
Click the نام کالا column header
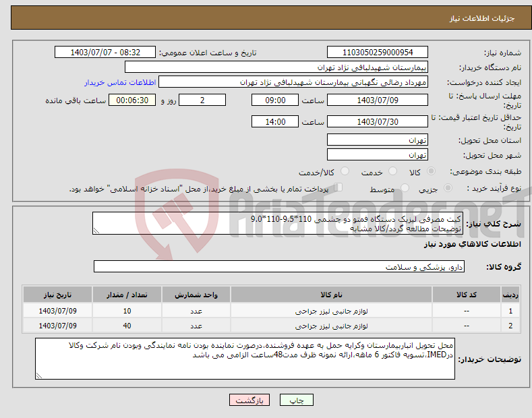[331, 295]
